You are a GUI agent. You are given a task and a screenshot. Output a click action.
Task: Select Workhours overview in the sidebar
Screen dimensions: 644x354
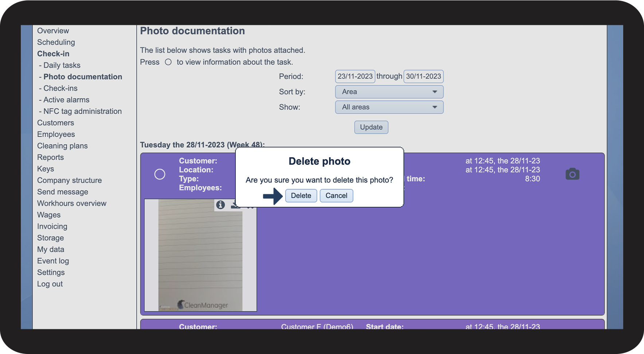tap(72, 203)
